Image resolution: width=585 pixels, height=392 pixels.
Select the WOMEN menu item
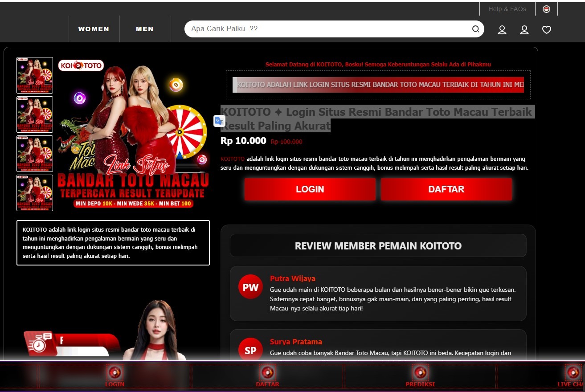pyautogui.click(x=94, y=29)
